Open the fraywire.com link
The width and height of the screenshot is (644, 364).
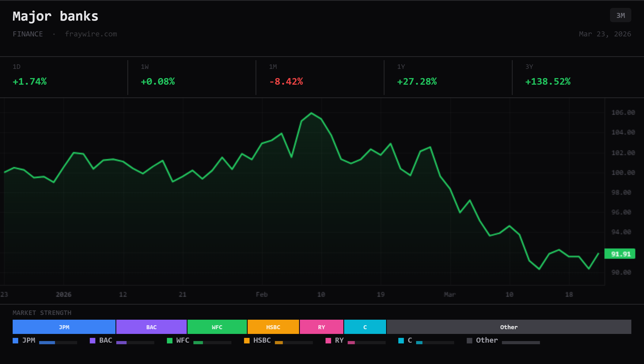[x=91, y=34]
